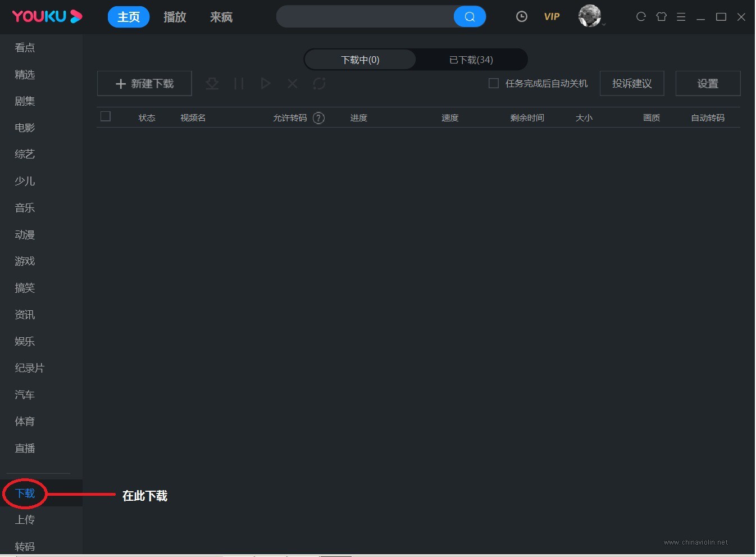The image size is (756, 557).
Task: Open 纪录片 in the sidebar
Action: [x=30, y=368]
